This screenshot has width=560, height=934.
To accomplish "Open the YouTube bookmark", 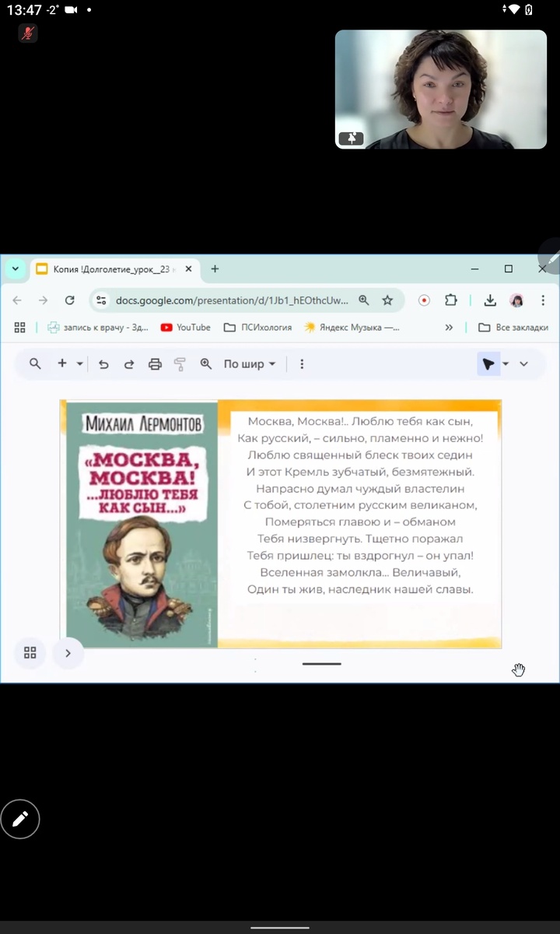I will pos(186,328).
